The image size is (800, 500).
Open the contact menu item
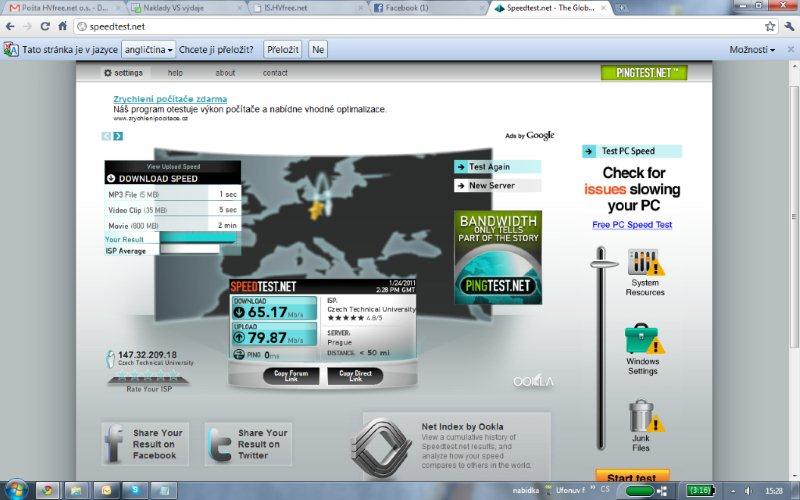pos(275,73)
